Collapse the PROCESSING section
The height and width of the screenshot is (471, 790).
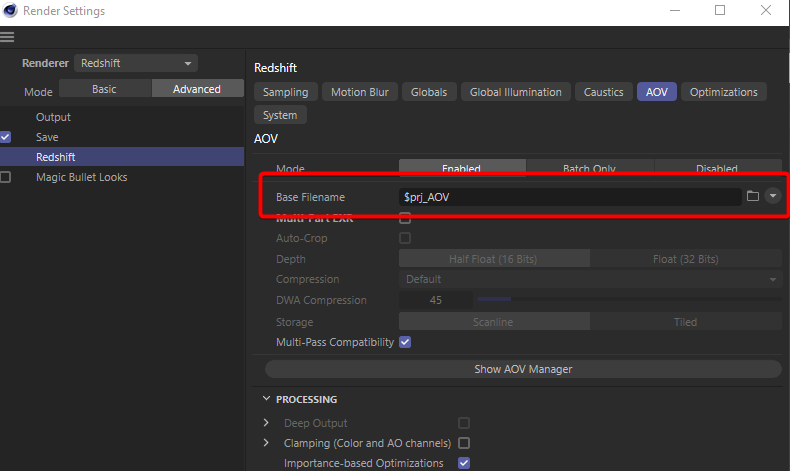click(266, 399)
